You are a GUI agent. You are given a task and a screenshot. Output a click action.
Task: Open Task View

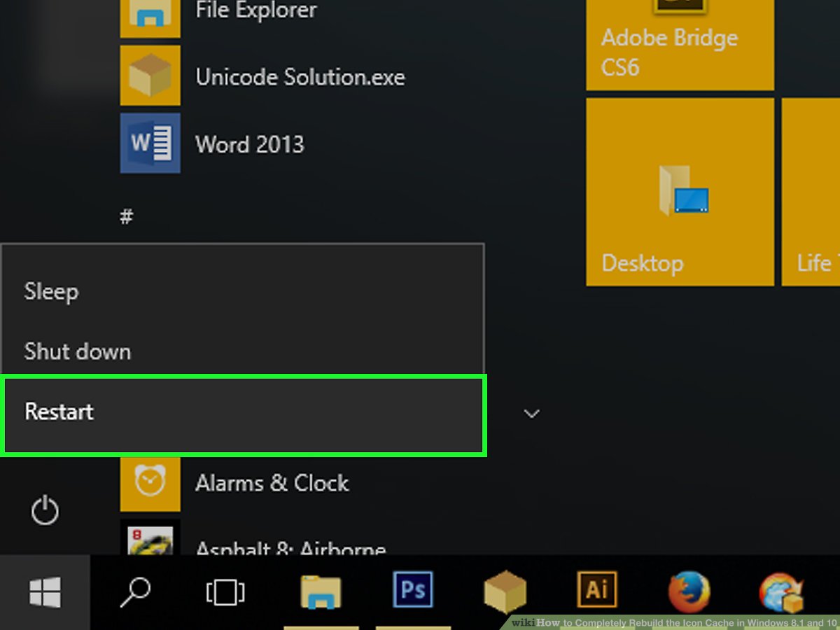point(226,591)
